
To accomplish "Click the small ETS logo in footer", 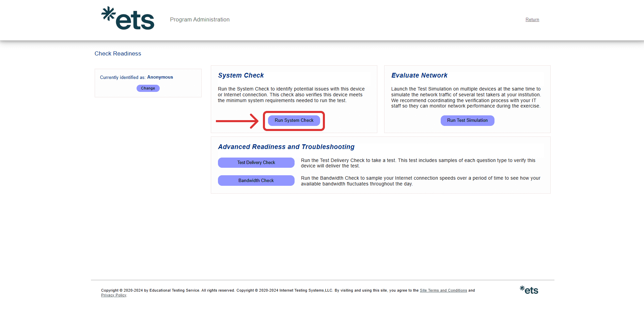I will (x=529, y=290).
